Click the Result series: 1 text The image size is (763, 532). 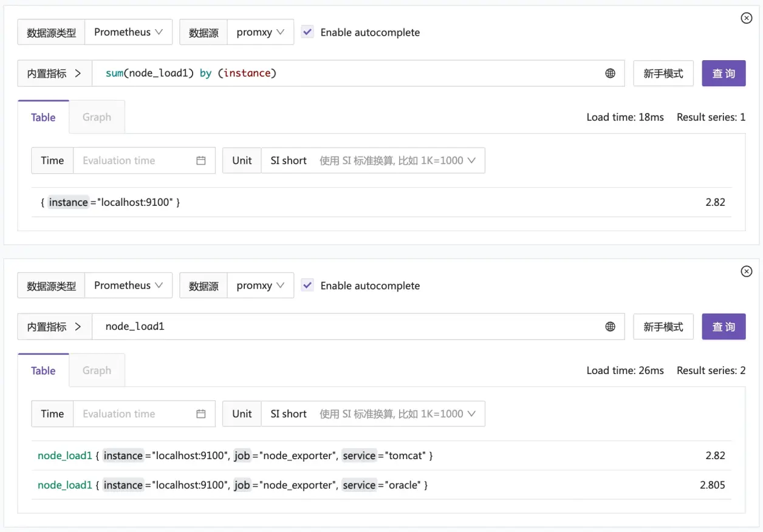pyautogui.click(x=711, y=117)
